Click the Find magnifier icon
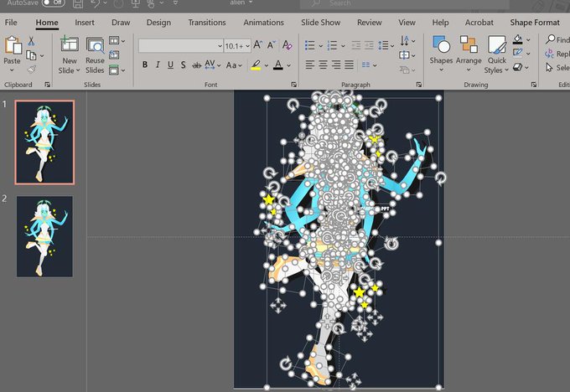The image size is (570, 392). tap(551, 39)
